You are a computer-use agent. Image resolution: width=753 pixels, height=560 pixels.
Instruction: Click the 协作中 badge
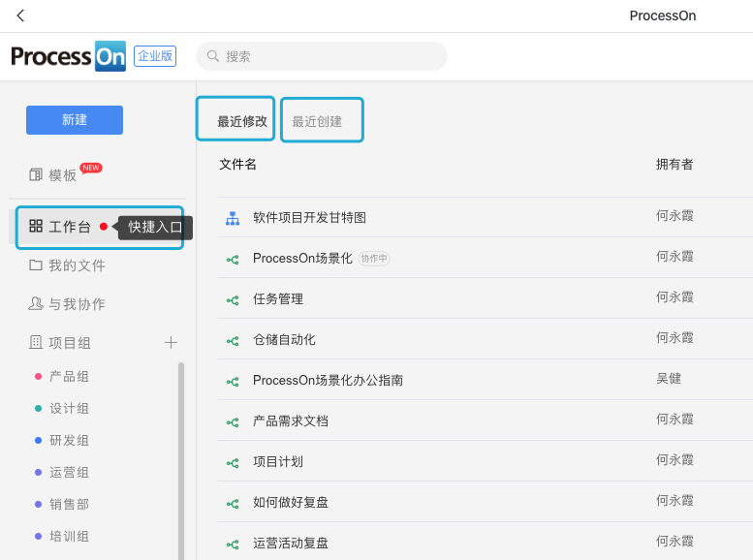pyautogui.click(x=374, y=259)
